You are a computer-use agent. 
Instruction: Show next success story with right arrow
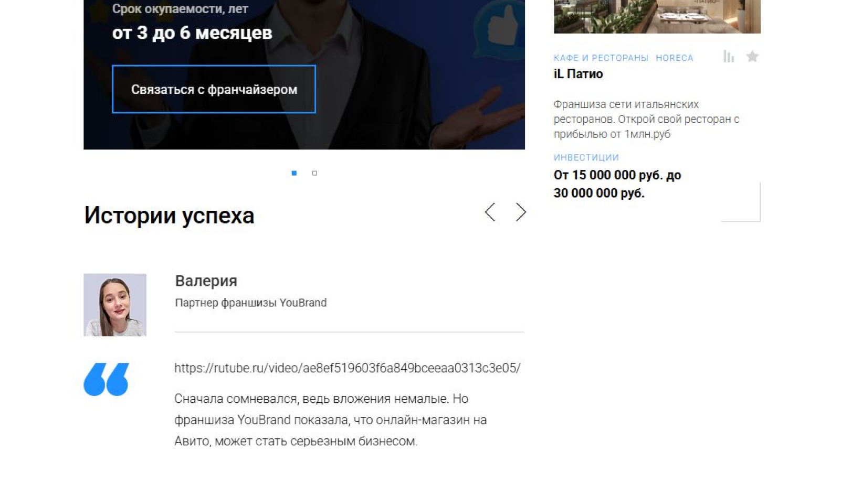point(520,212)
